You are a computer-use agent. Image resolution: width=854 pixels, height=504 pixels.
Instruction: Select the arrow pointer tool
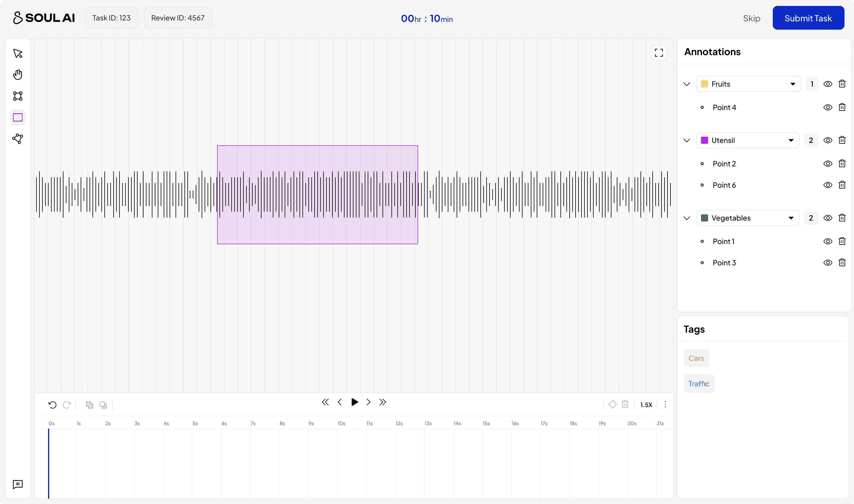pos(18,53)
